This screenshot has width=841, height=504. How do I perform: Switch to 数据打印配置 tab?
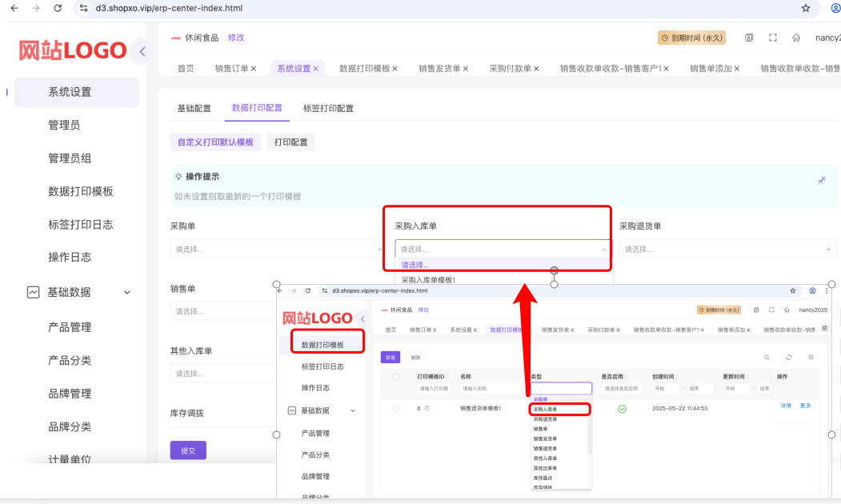(257, 108)
